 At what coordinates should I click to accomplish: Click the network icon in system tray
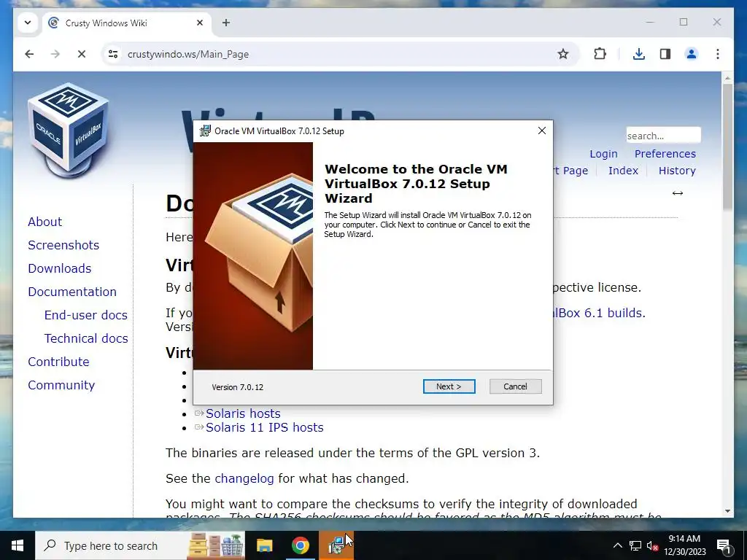(x=635, y=545)
